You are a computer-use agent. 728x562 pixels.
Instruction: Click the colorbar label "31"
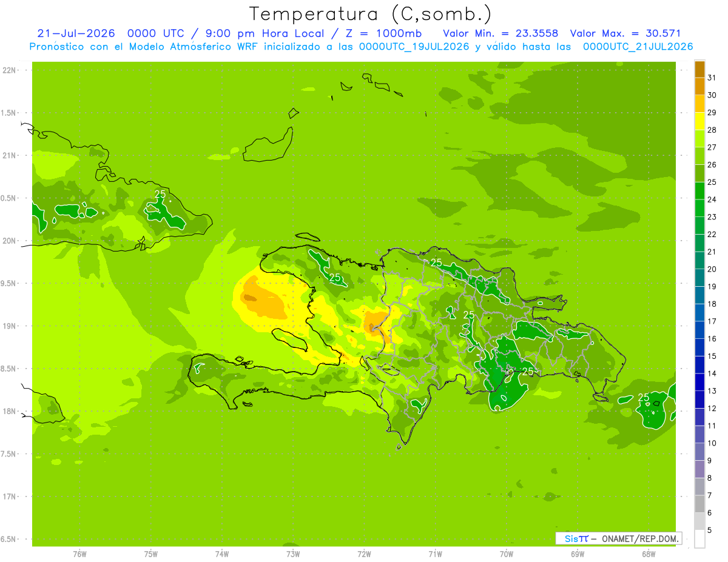coord(712,77)
